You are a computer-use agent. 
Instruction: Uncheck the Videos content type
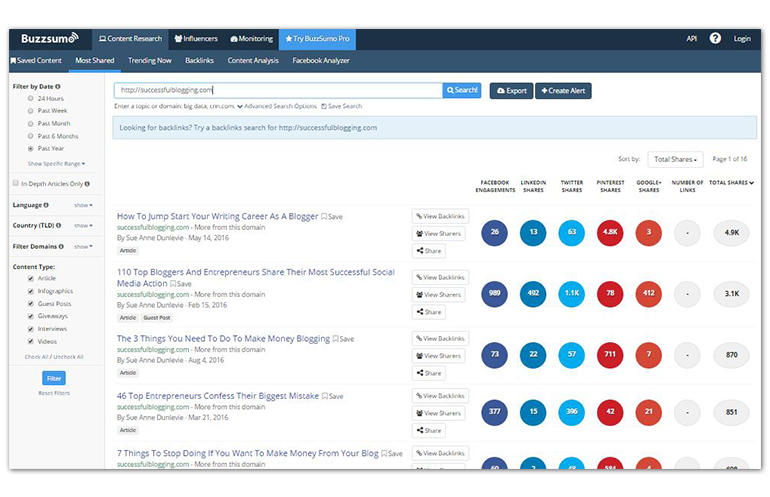pyautogui.click(x=30, y=341)
